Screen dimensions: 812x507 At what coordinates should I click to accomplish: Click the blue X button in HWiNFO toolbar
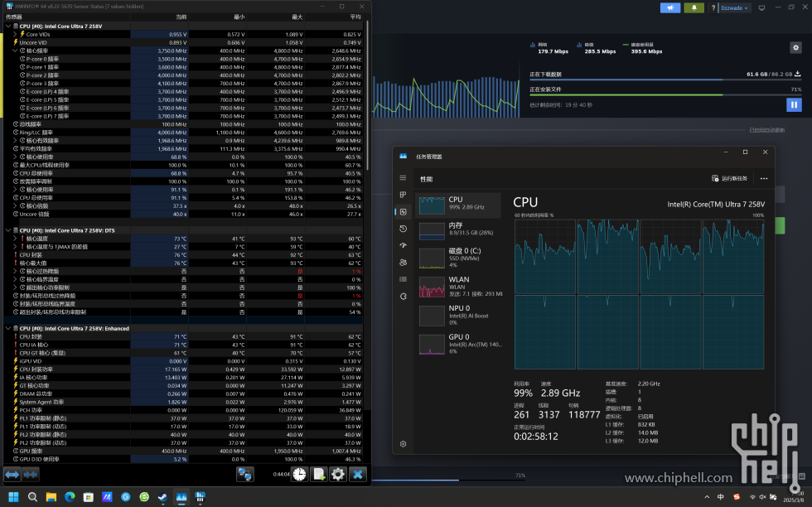click(357, 474)
